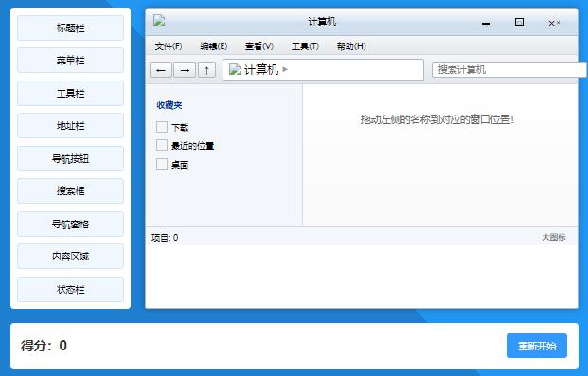Open the 编辑(E) menu
This screenshot has height=376, width=588.
(213, 46)
